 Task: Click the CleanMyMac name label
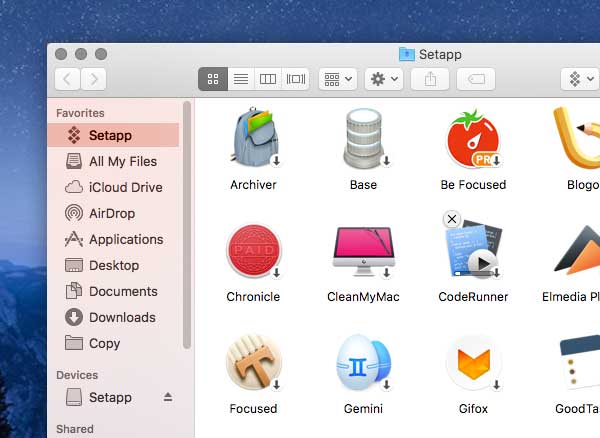pyautogui.click(x=364, y=297)
